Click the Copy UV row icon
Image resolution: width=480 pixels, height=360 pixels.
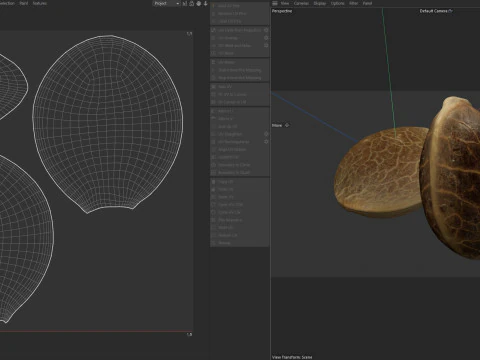coord(214,182)
